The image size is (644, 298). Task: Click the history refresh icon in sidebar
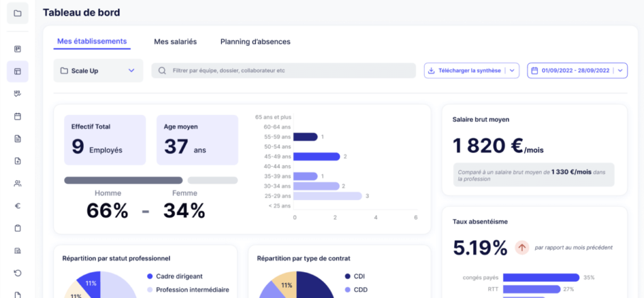[17, 273]
